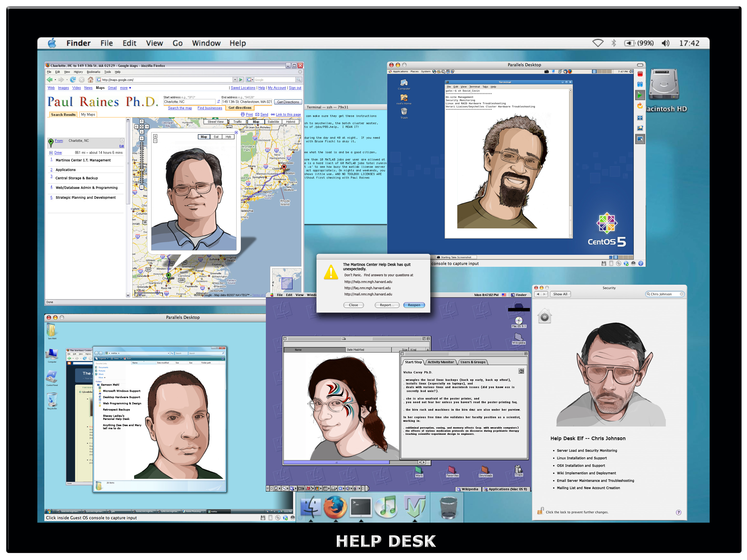Open Finder from the Dock
Viewport: 747px width, 560px height.
(x=311, y=507)
